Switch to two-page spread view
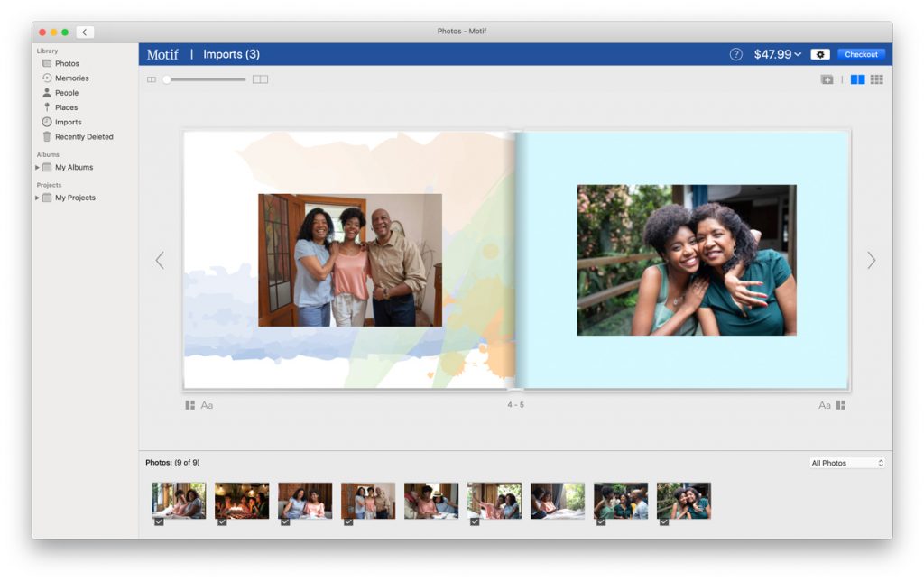The image size is (924, 581). (857, 79)
